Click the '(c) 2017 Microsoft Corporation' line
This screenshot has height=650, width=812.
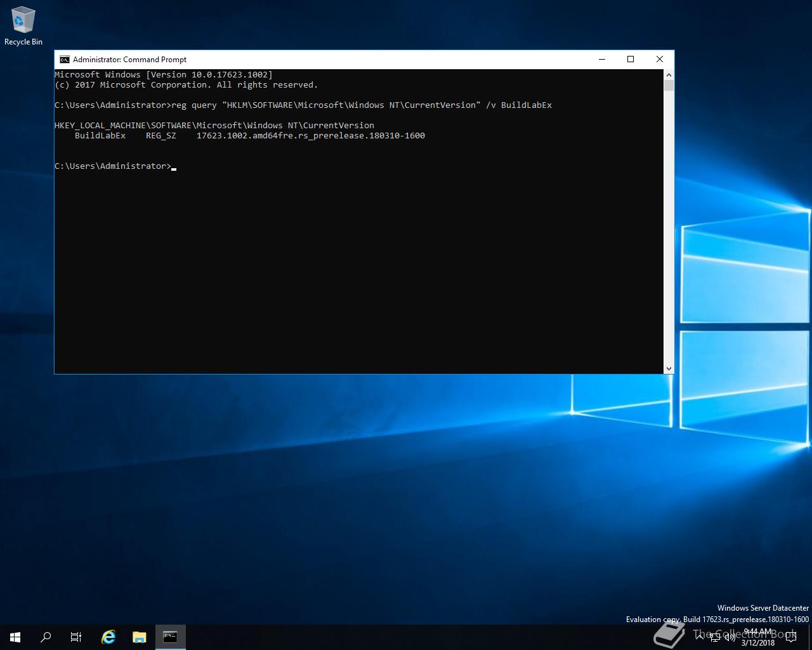tap(187, 85)
